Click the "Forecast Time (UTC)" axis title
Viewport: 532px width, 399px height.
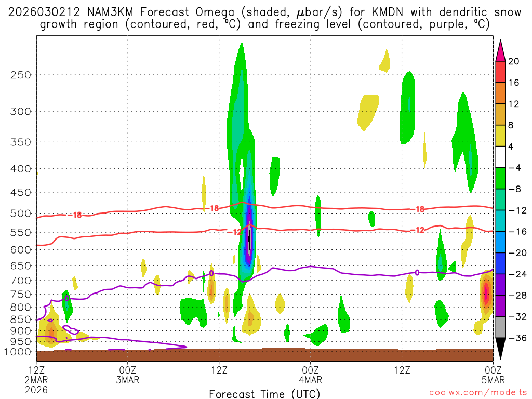(264, 394)
